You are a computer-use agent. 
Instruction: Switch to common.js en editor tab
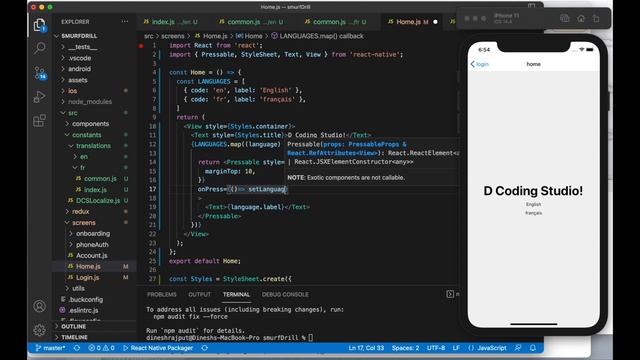[251, 22]
